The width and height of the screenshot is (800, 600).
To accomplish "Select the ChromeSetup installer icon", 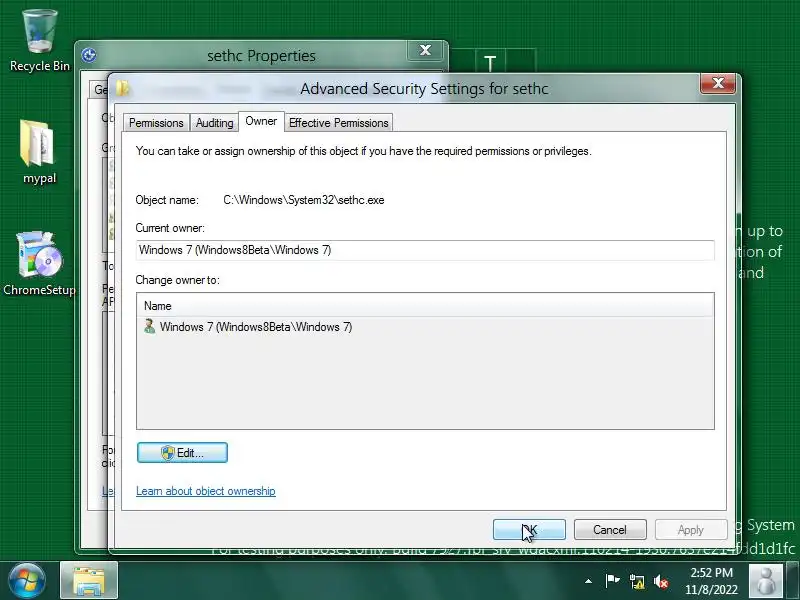I will pos(39,263).
